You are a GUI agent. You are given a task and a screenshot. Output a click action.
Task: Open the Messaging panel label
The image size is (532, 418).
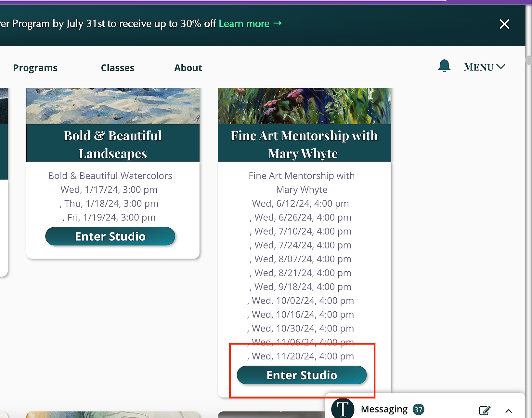(x=384, y=409)
